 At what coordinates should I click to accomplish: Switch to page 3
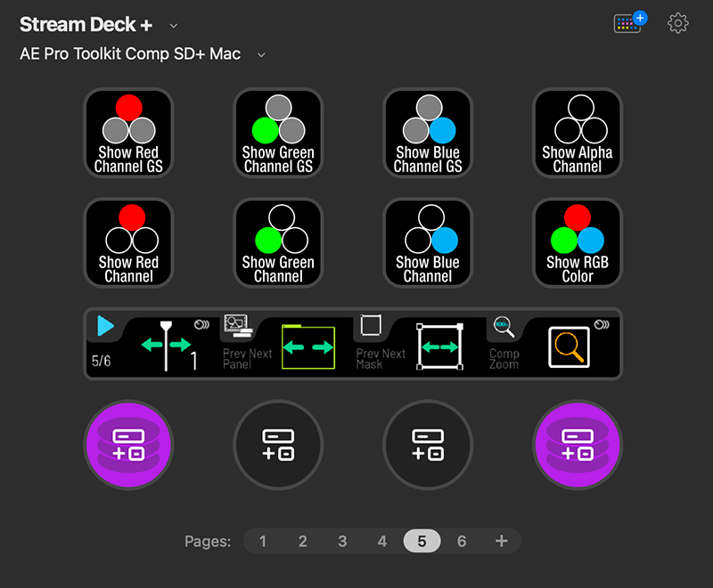(x=342, y=541)
